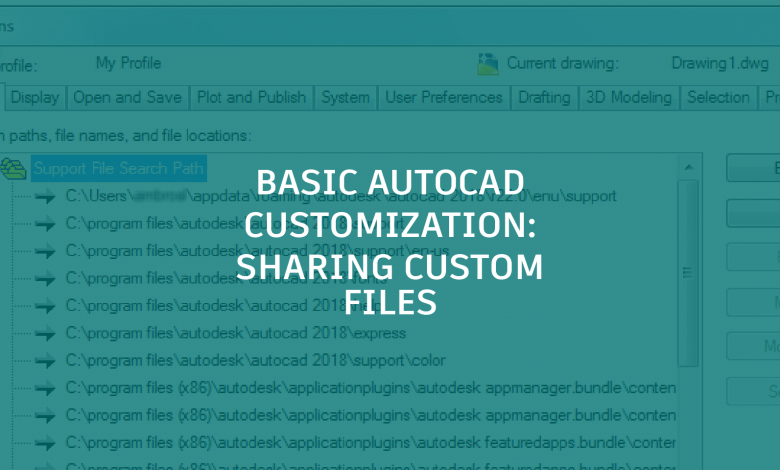Click arrow icon beside the support\color path
The width and height of the screenshot is (780, 470).
click(44, 360)
